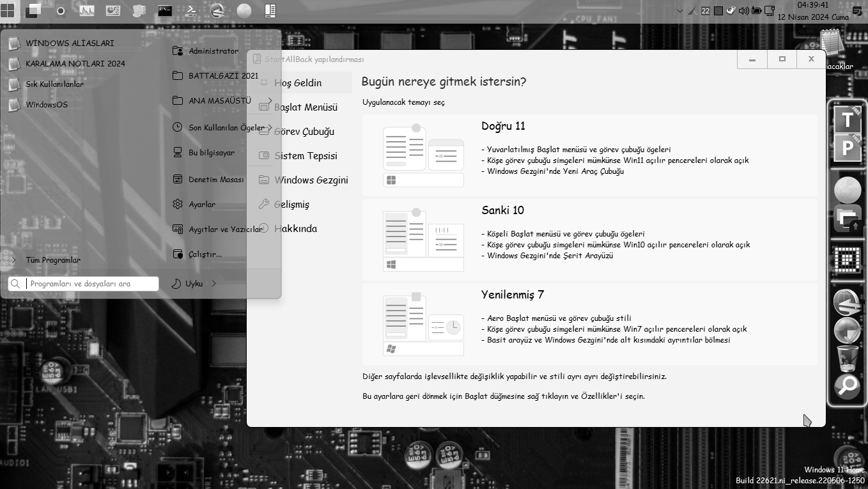Open the Start button on the taskbar
868x489 pixels.
click(8, 11)
